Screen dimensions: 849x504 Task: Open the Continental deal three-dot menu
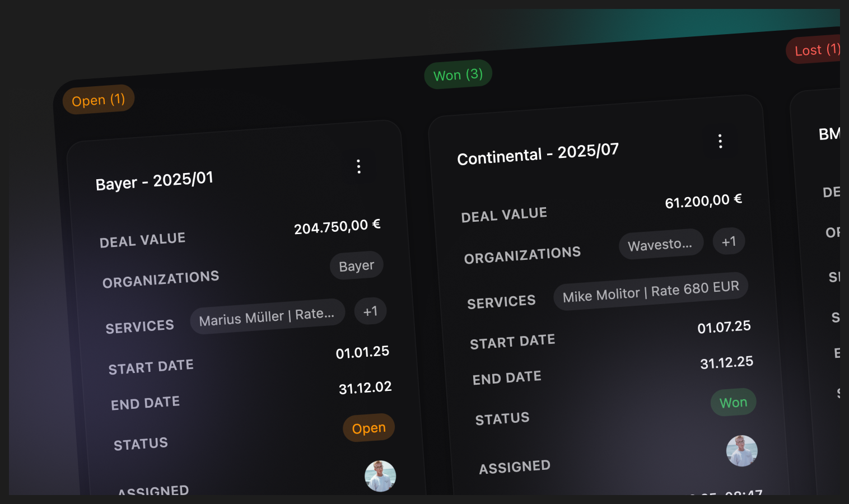pos(720,141)
